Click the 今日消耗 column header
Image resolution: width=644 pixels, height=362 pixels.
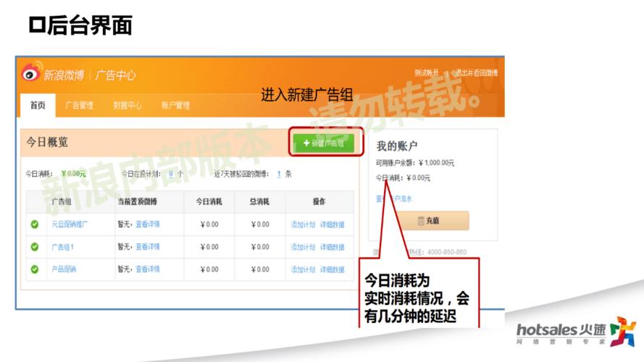(x=209, y=201)
